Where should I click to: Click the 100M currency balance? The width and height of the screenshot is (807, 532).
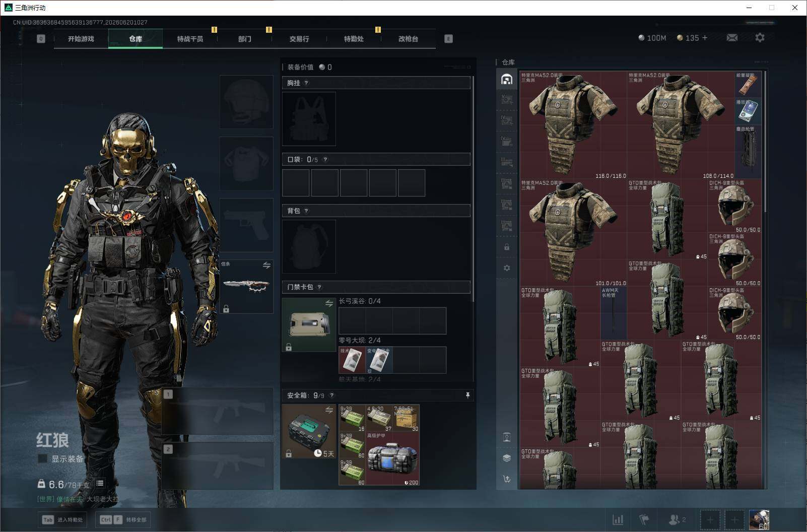click(652, 38)
